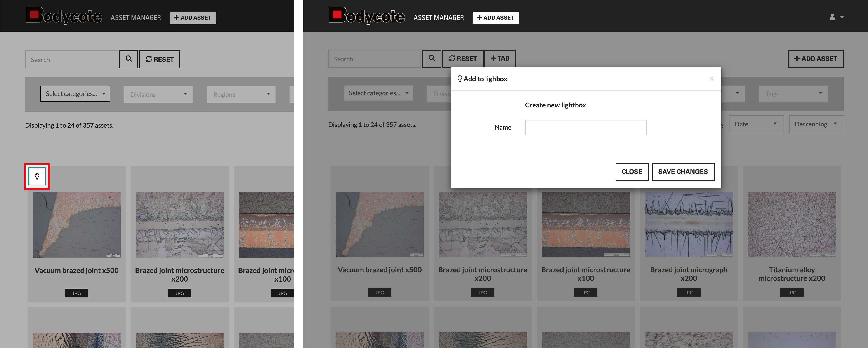Open the Titanium alloy microstructure x200 thumbnail

click(792, 224)
